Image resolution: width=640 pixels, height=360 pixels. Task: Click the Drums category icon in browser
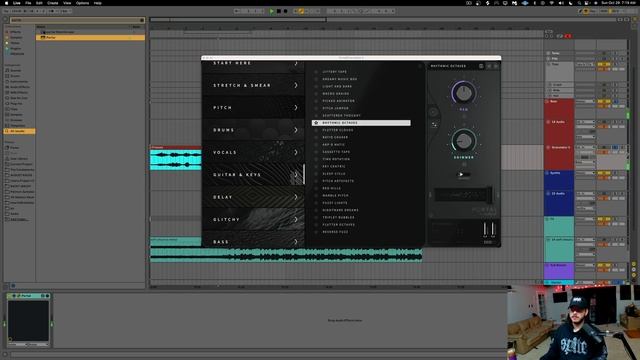7,76
